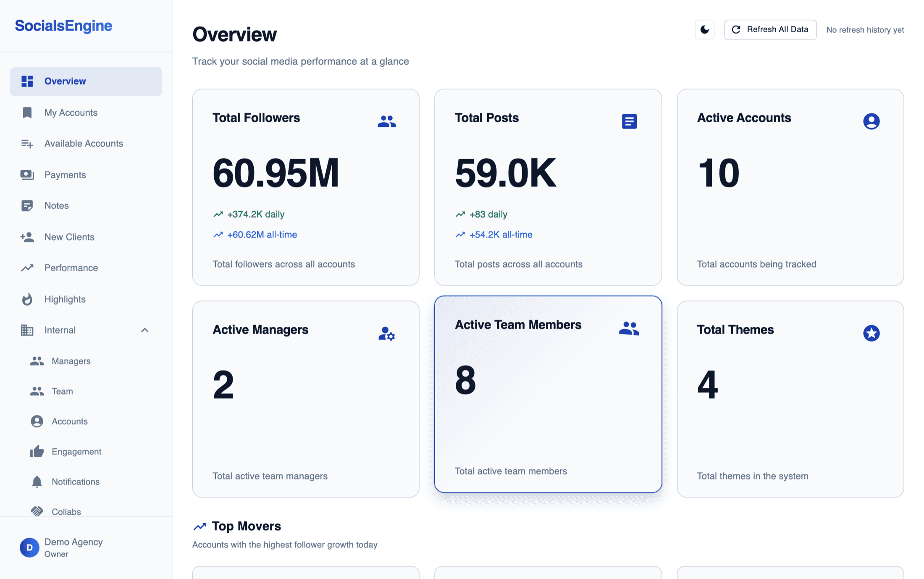Viewport: 924px width, 579px height.
Task: Click the Total Themes star icon
Action: pyautogui.click(x=871, y=333)
